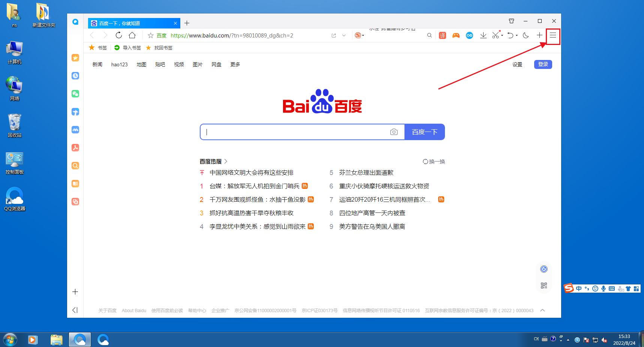Open the 书签 bookmarks bar item
Viewport: 644px width, 347px height.
(x=98, y=48)
